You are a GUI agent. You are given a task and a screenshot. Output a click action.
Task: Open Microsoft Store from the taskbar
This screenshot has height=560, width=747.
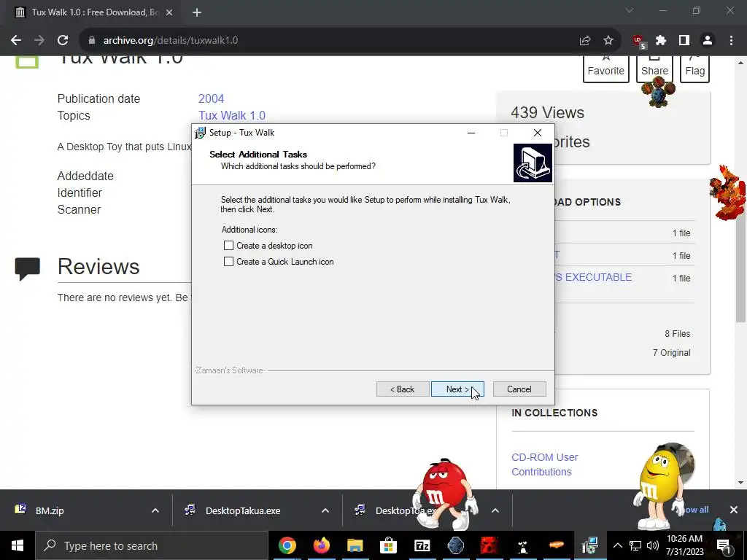tap(388, 545)
